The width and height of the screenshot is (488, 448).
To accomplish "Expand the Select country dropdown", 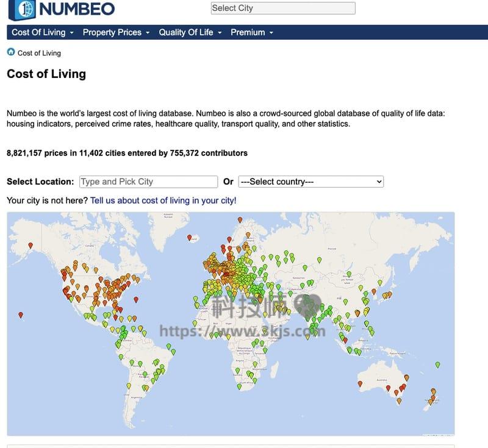I will coord(311,182).
